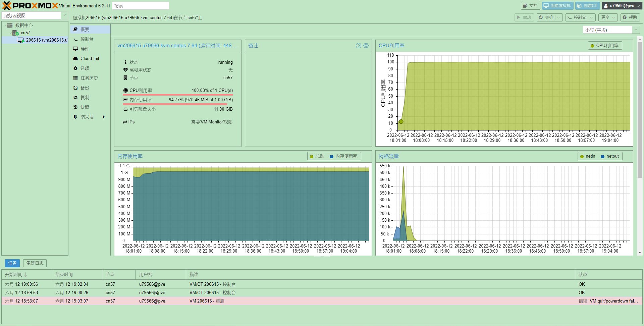
Task: Click the 高可用状态 heartbeat icon
Action: [x=125, y=70]
